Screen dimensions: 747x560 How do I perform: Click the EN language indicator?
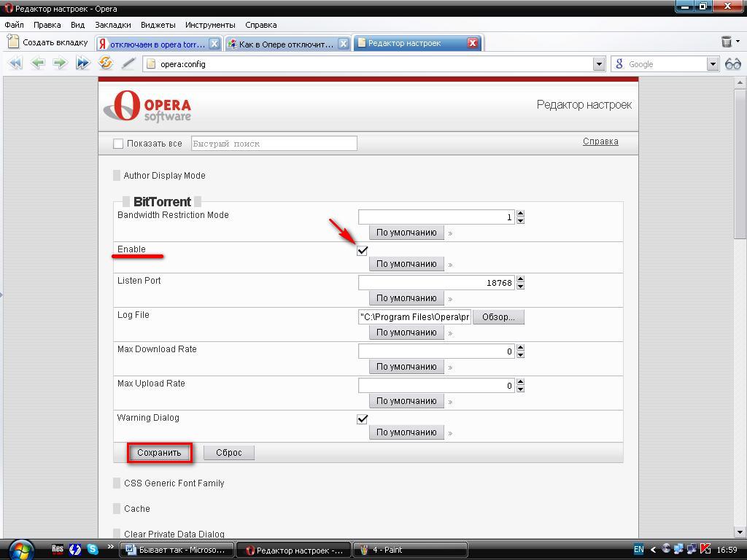pos(639,550)
